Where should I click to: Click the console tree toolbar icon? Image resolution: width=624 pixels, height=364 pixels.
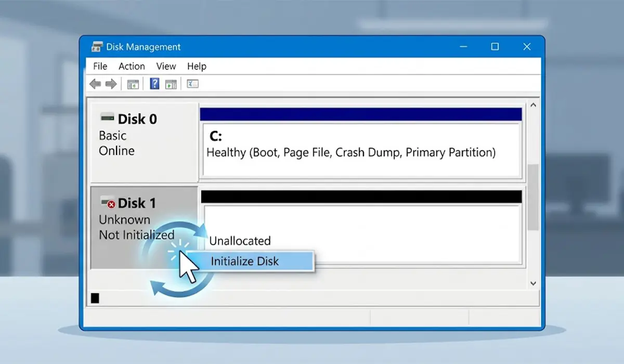133,84
